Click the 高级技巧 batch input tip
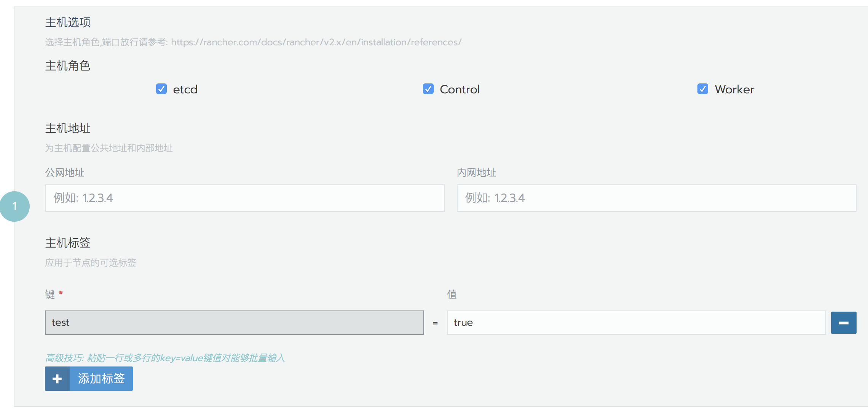Viewport: 868px width, 416px height. [x=165, y=358]
